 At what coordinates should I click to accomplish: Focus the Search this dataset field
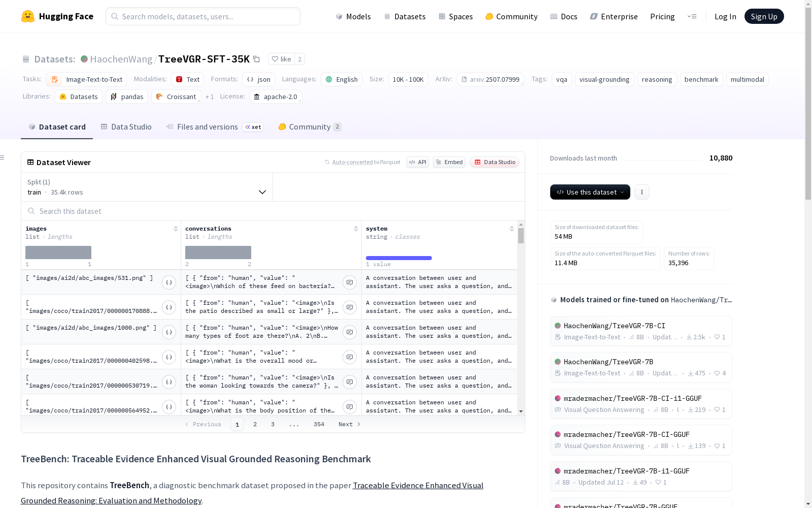(x=273, y=211)
